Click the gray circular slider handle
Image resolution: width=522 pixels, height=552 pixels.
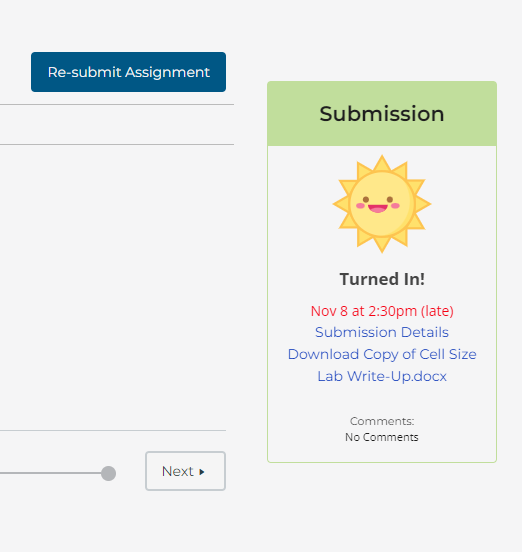pyautogui.click(x=108, y=473)
